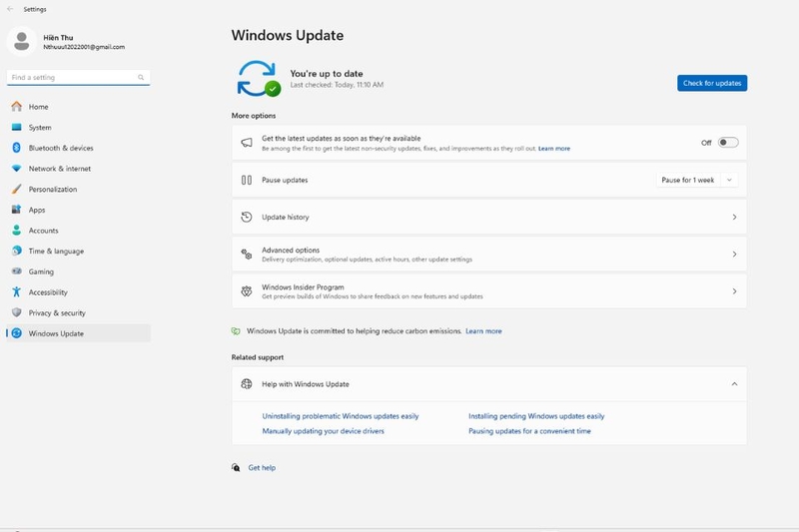
Task: Click the back arrow in Settings header
Action: tap(10, 9)
